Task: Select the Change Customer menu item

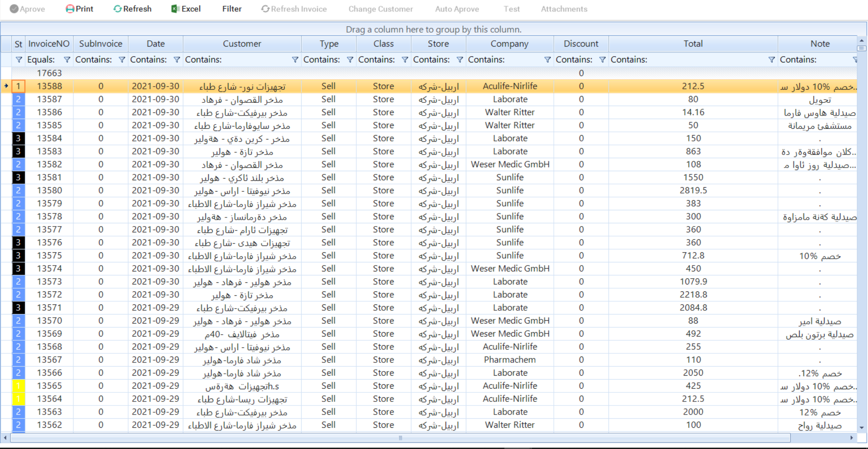Action: pos(380,9)
